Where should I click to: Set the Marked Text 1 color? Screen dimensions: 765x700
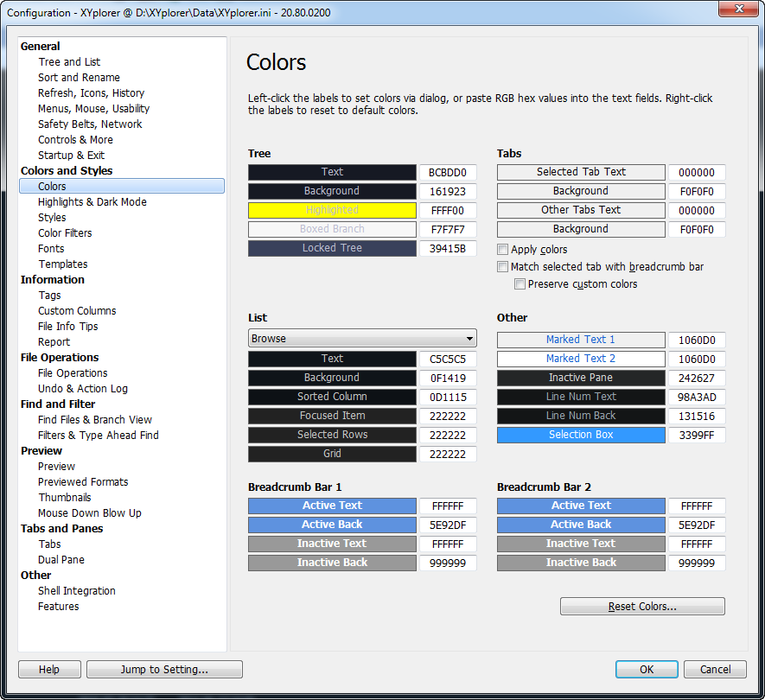[580, 340]
